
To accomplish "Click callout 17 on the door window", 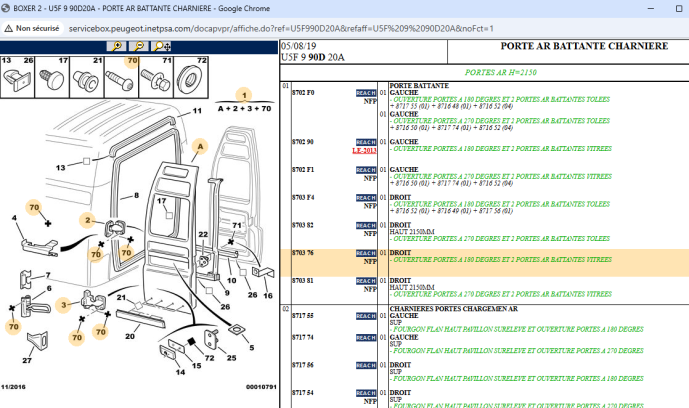I will [x=162, y=201].
